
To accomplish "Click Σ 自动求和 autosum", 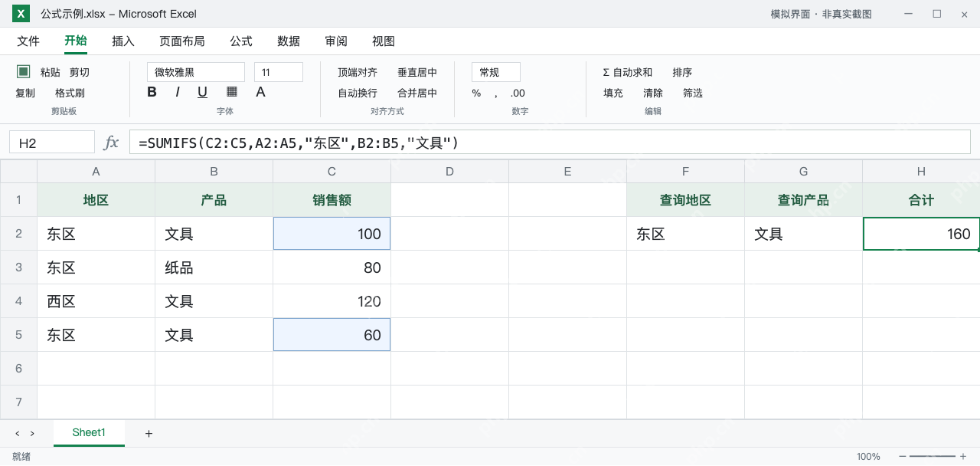I will 628,72.
